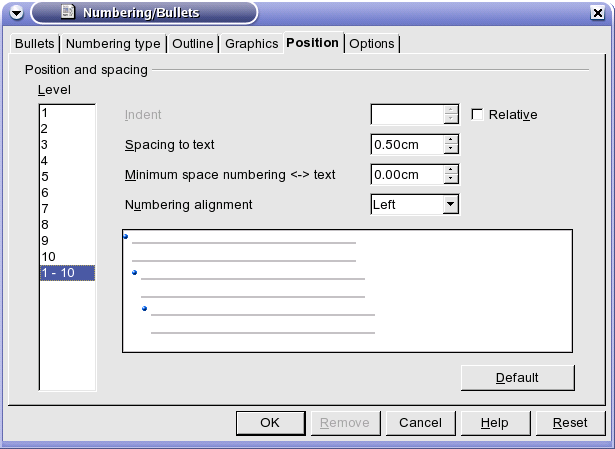Open Help for this dialog
Image resolution: width=615 pixels, height=449 pixels.
pos(495,423)
